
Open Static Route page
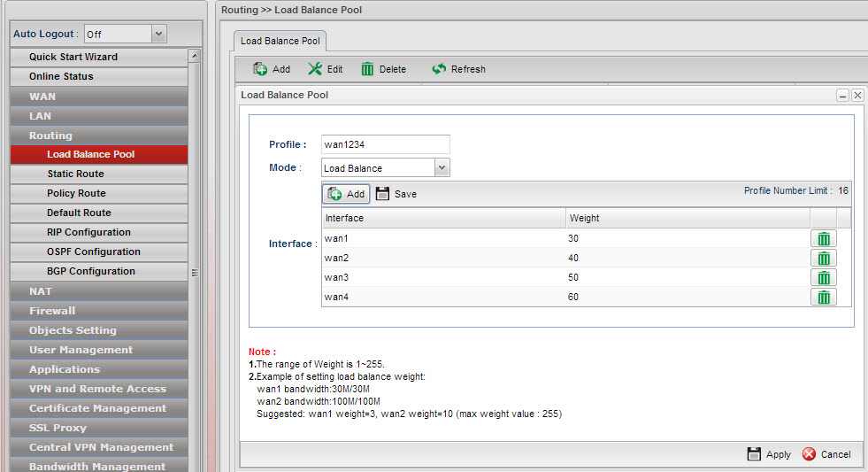75,174
